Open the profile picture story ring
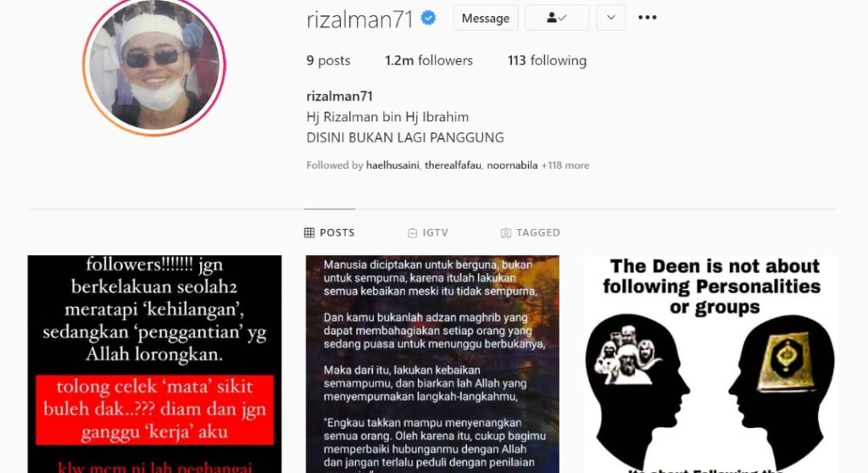The width and height of the screenshot is (868, 473). [x=154, y=64]
